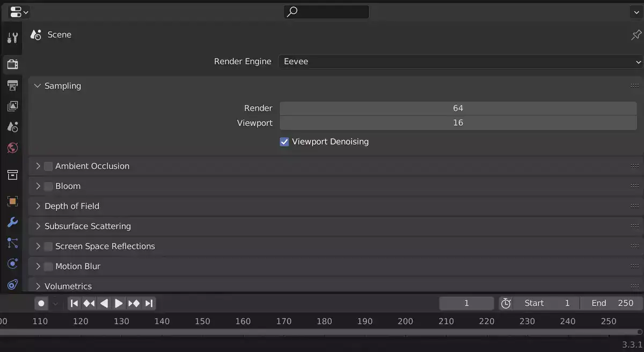Expand the Volumetrics panel
The width and height of the screenshot is (644, 352).
tap(38, 287)
